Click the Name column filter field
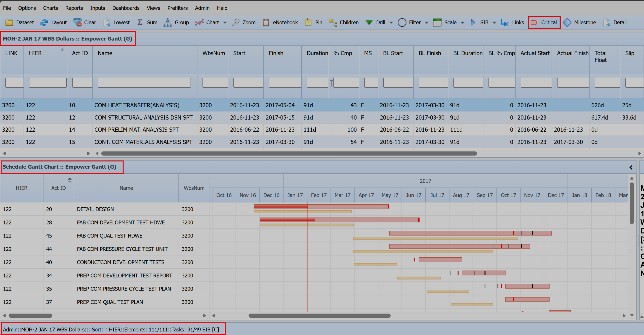The height and width of the screenshot is (335, 644). click(x=144, y=82)
